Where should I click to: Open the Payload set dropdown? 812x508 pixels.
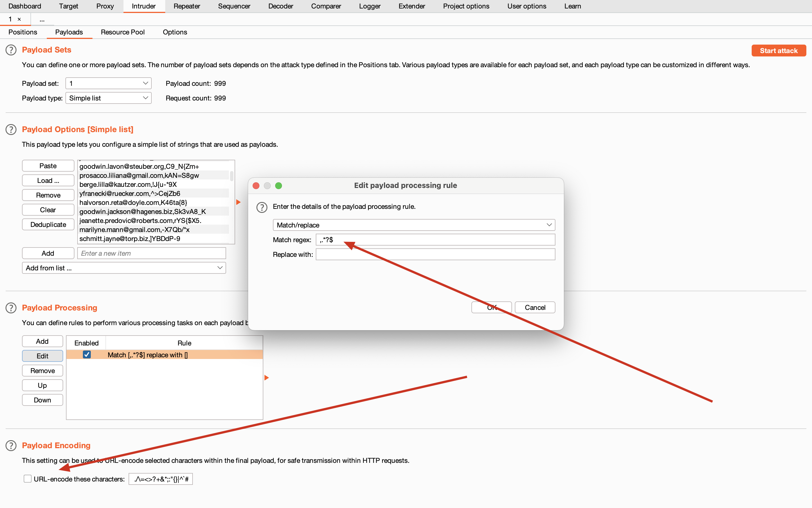(108, 83)
